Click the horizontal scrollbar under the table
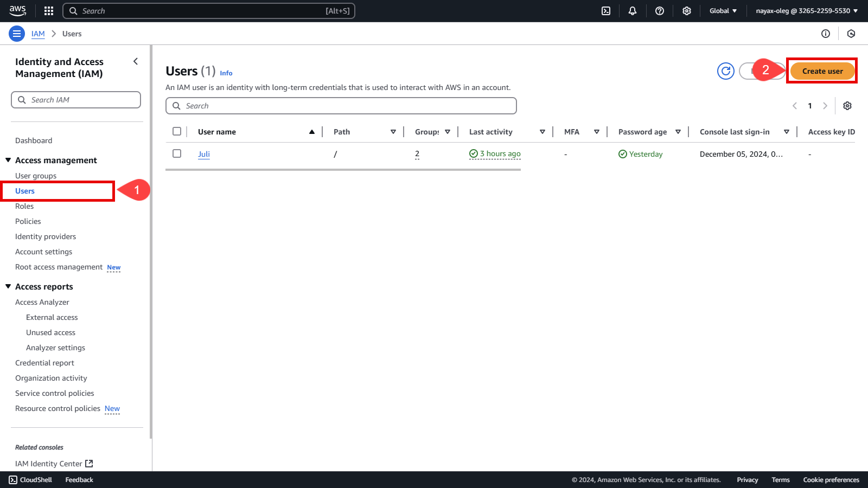The height and width of the screenshot is (488, 868). (x=343, y=170)
